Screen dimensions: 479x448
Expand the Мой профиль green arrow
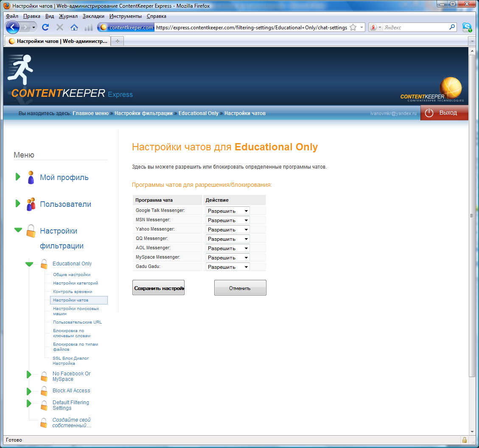point(18,177)
